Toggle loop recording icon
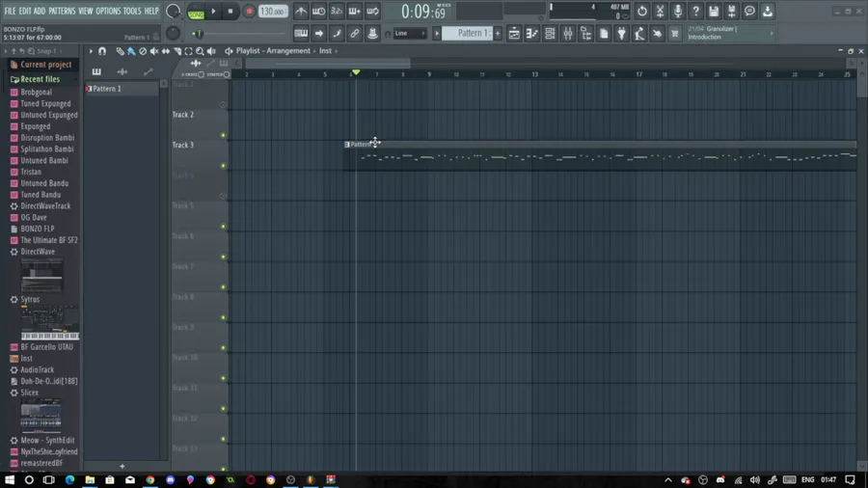 (372, 11)
